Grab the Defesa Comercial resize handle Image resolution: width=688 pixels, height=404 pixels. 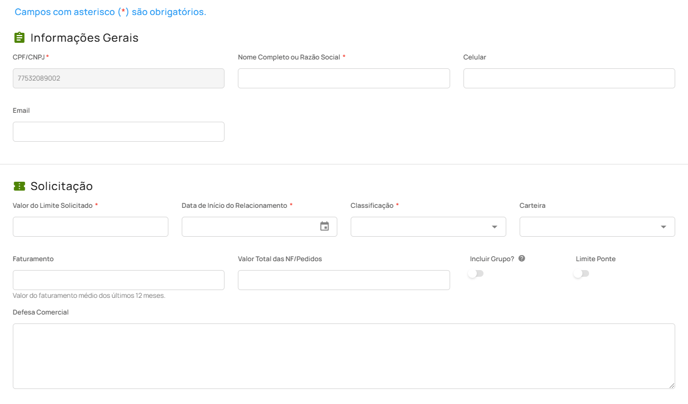tap(671, 384)
